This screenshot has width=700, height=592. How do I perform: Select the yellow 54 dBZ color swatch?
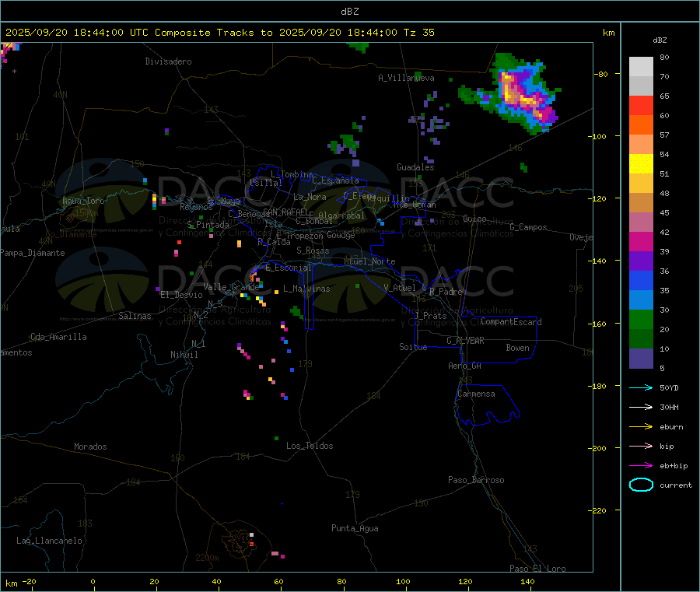pyautogui.click(x=641, y=164)
